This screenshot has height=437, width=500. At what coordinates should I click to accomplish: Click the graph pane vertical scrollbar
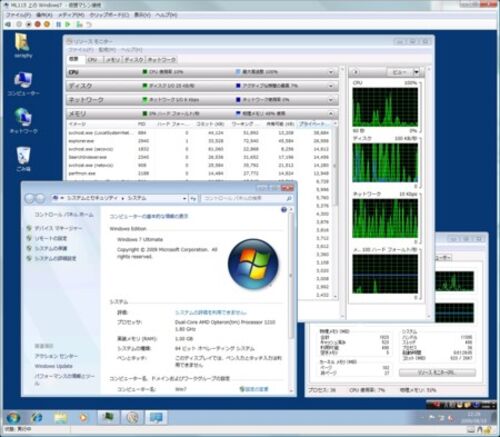tap(429, 192)
